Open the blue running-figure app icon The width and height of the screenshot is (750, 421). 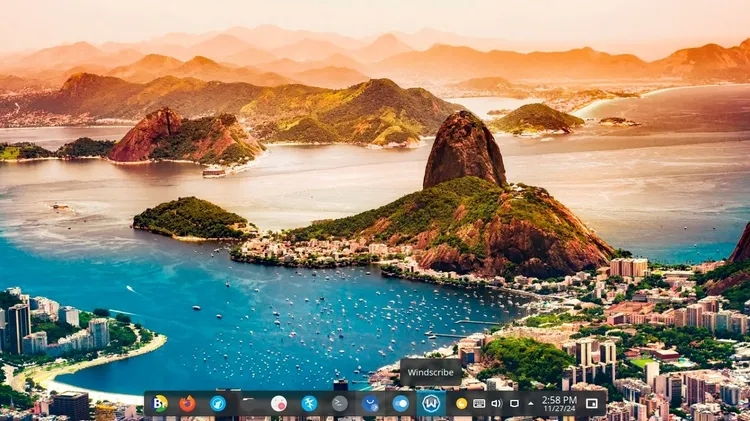309,404
